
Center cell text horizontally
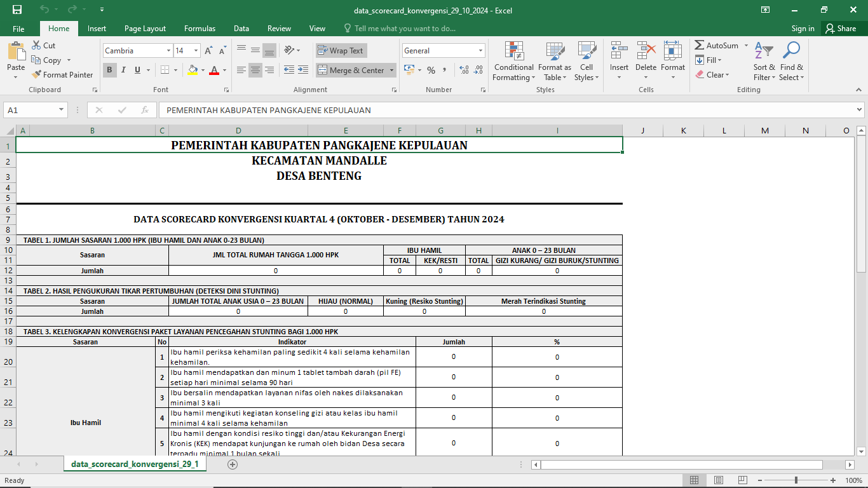255,70
